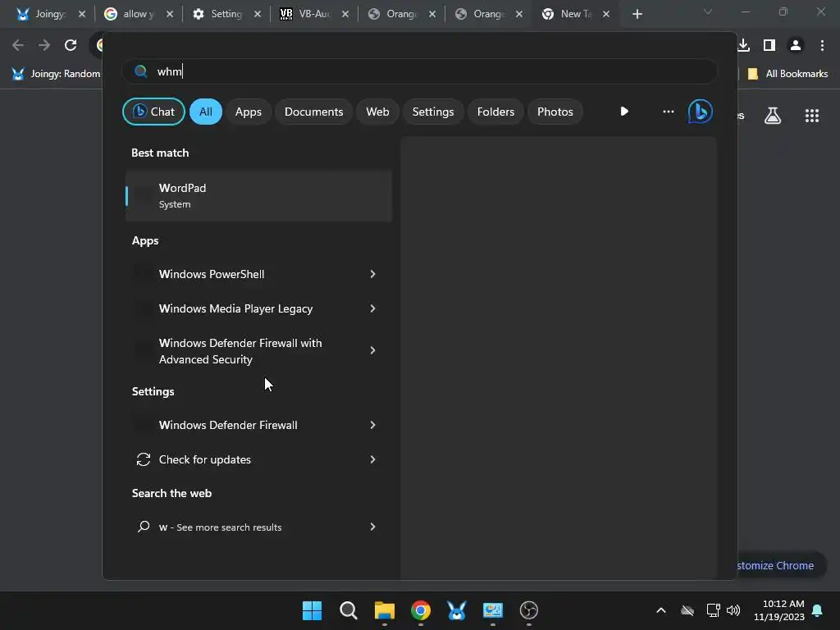This screenshot has height=630, width=840.
Task: Click the Bing Chat filter button
Action: click(x=153, y=112)
